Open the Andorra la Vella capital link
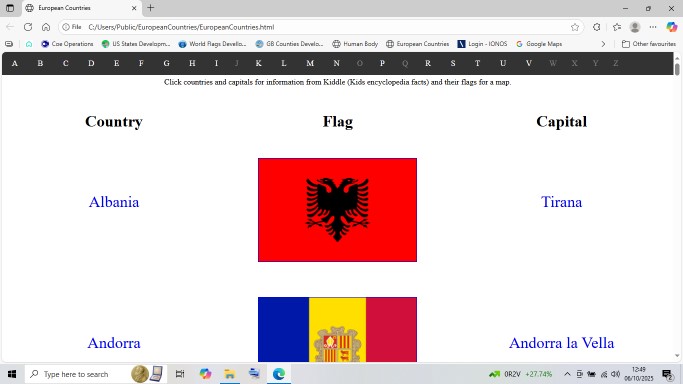The width and height of the screenshot is (683, 384). (x=561, y=343)
